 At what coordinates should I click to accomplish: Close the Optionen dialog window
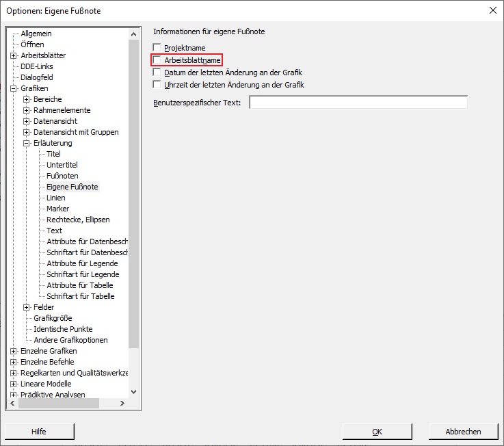493,10
